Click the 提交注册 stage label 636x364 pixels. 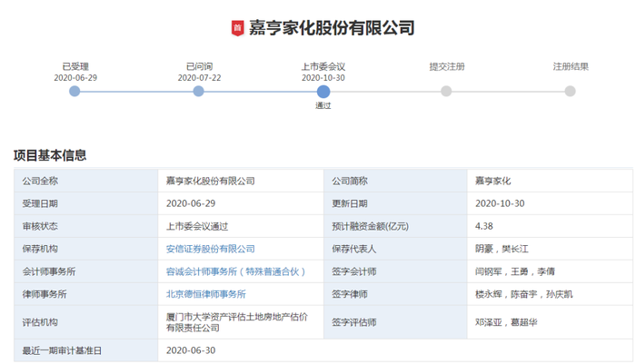pos(447,66)
